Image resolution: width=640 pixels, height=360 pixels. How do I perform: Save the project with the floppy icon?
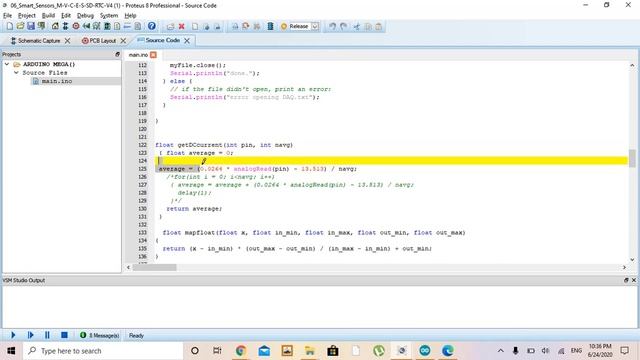click(31, 26)
